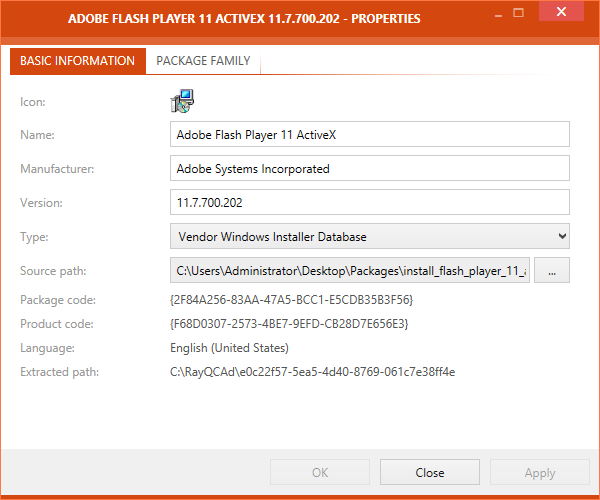Screen dimensions: 600x500
Task: Focus the Manufacturer input field
Action: pos(369,168)
